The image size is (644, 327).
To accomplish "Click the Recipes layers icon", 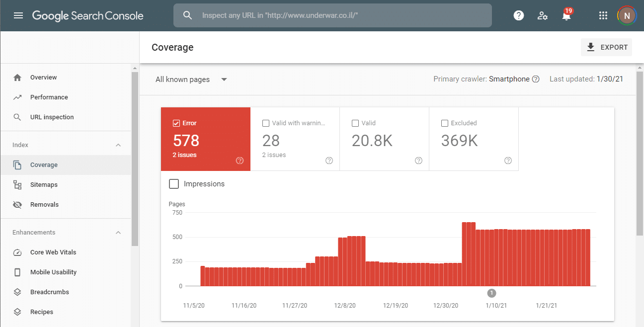I will point(17,312).
